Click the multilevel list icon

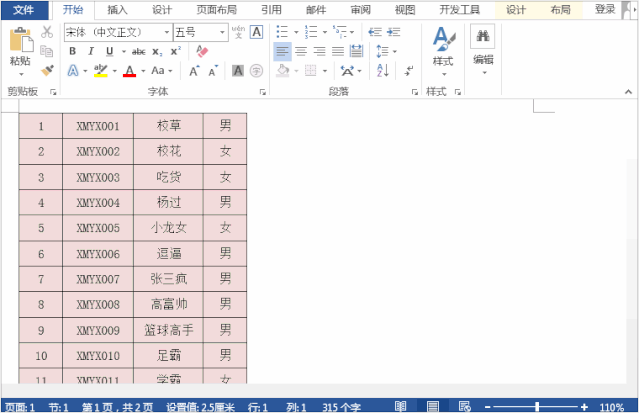tap(339, 32)
